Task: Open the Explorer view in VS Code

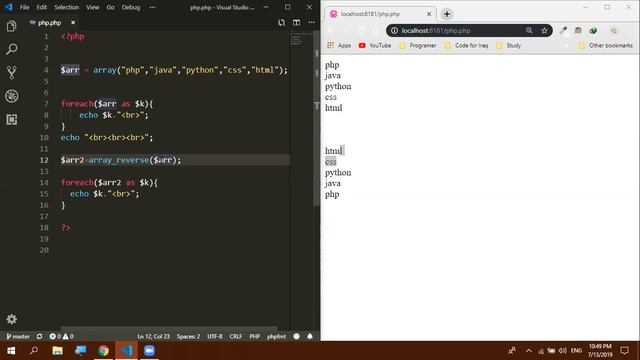Action: click(x=11, y=26)
